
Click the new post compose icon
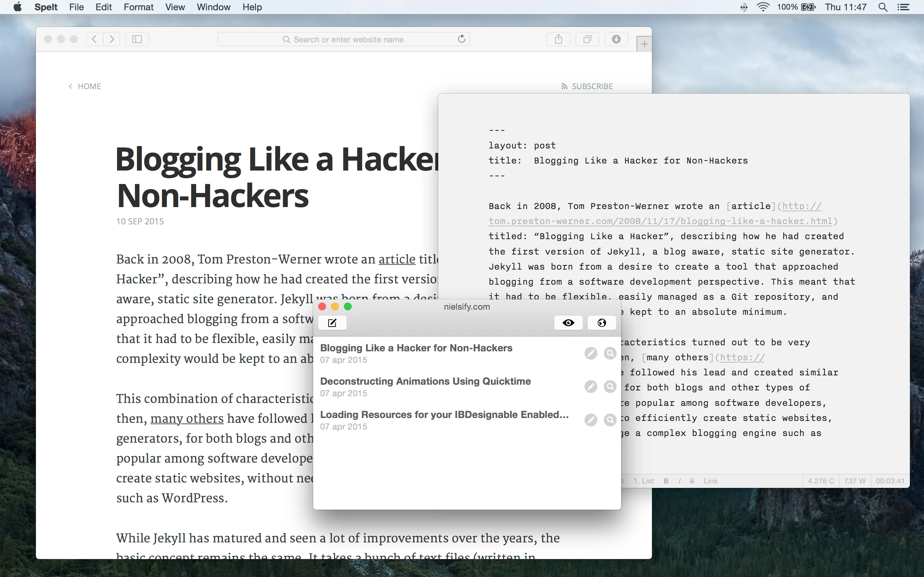point(332,323)
